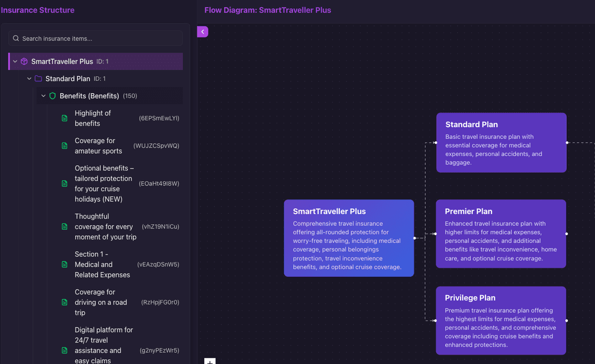595x364 pixels.
Task: Click document icon beside Coverage for amateur sports
Action: point(64,146)
